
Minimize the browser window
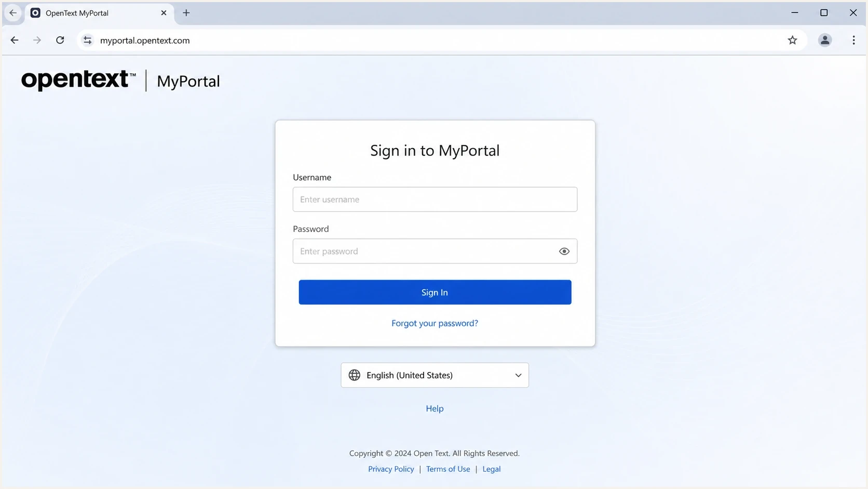(794, 12)
